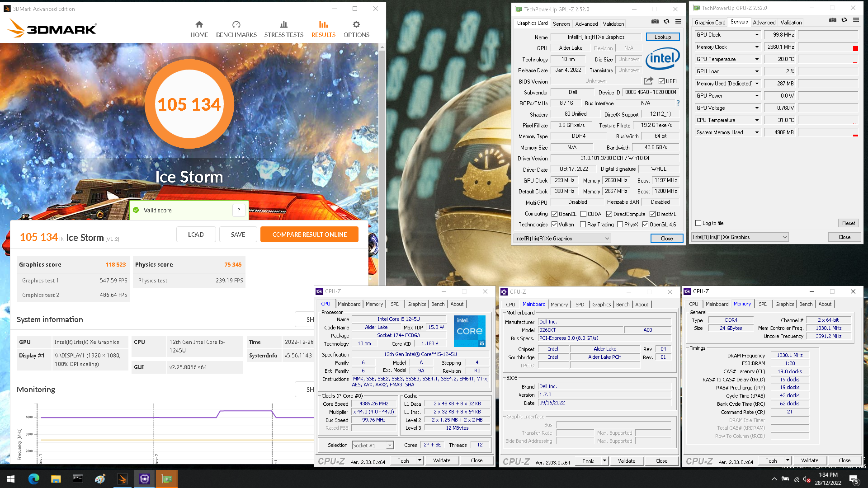The width and height of the screenshot is (868, 488).
Task: Click Validate in CPU-Z Memory window
Action: point(809,461)
